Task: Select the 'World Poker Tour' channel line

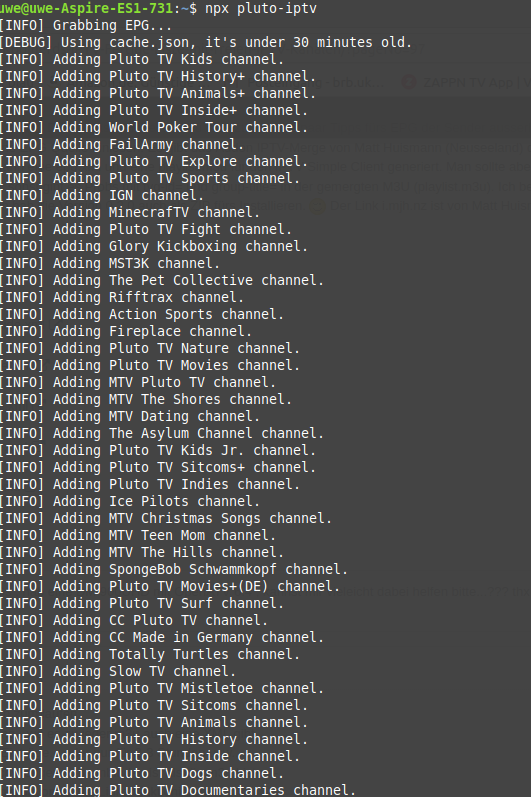Action: pos(154,127)
